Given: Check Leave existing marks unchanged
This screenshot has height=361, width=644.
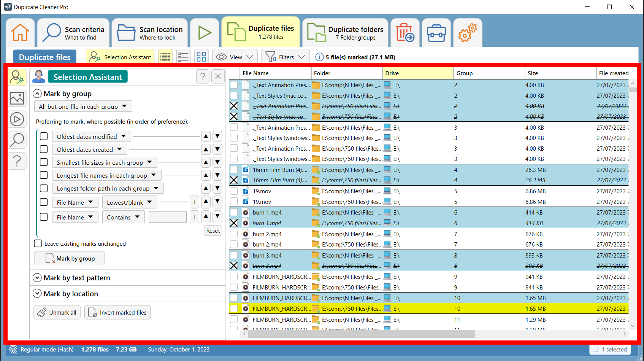Looking at the screenshot, I should click(38, 243).
